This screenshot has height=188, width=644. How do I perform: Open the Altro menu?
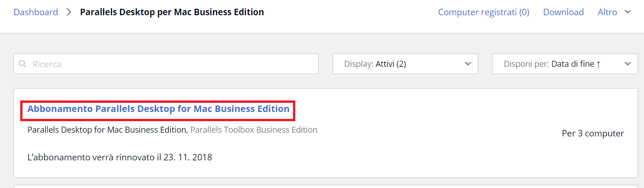click(607, 12)
